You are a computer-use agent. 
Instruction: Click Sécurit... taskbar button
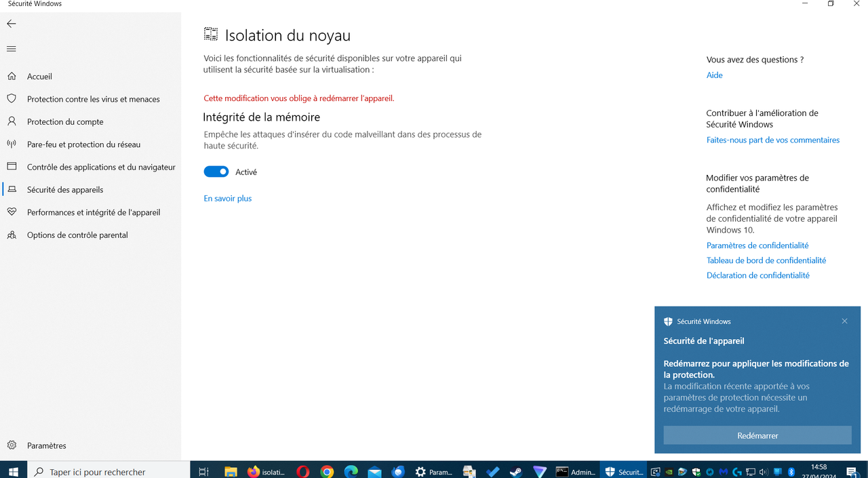click(x=624, y=471)
